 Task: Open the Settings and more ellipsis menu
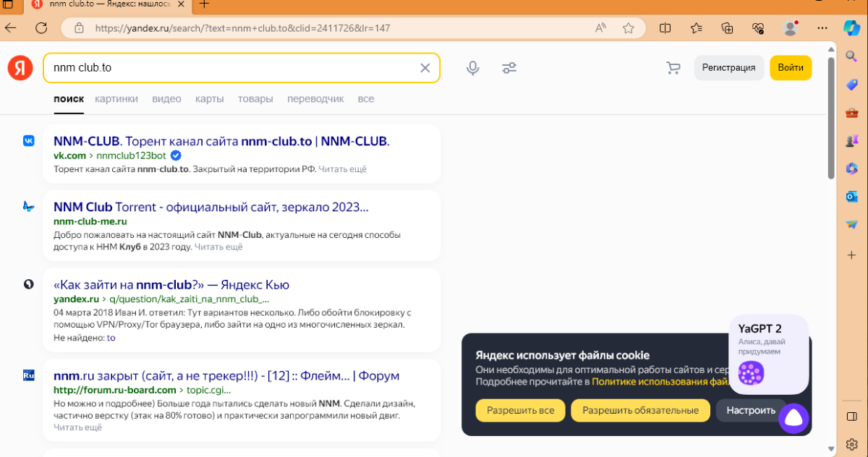click(822, 28)
